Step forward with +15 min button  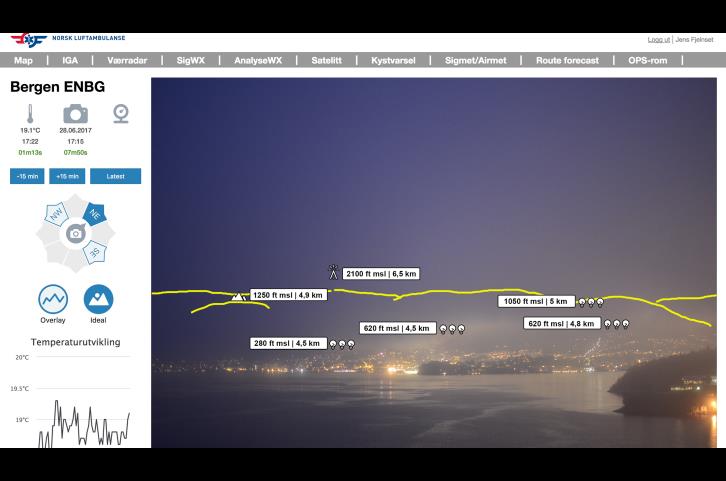67,176
